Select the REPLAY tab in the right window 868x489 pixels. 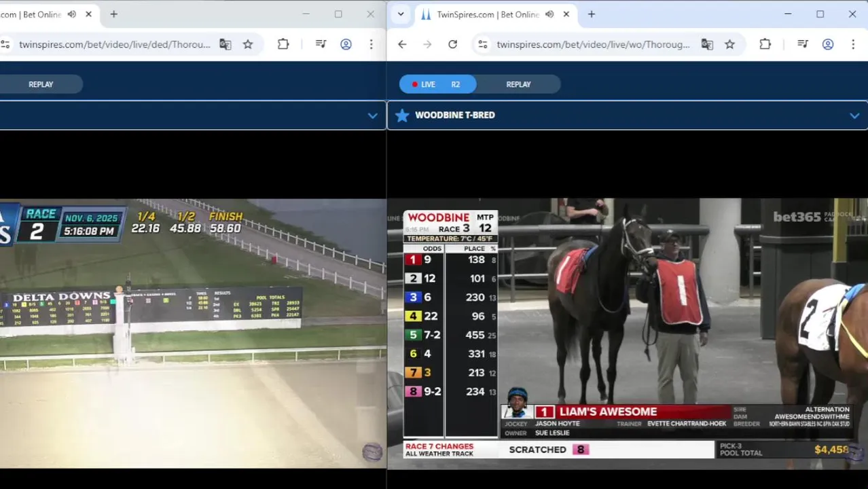pos(518,84)
